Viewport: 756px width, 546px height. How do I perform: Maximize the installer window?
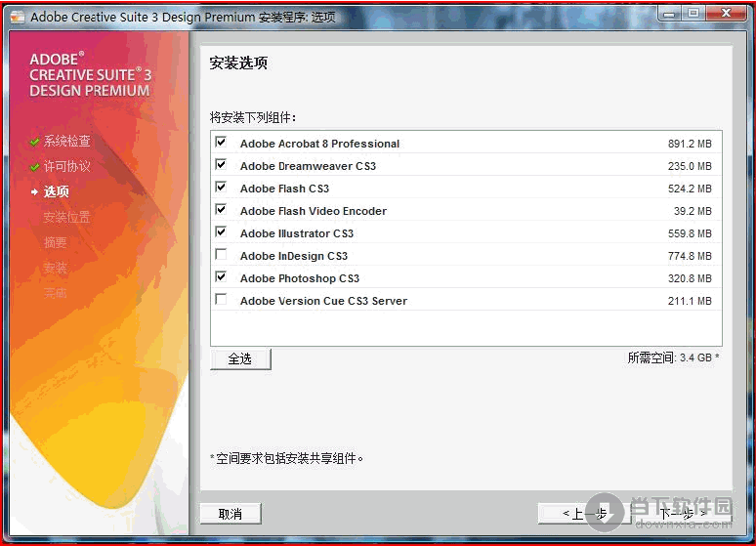(693, 14)
